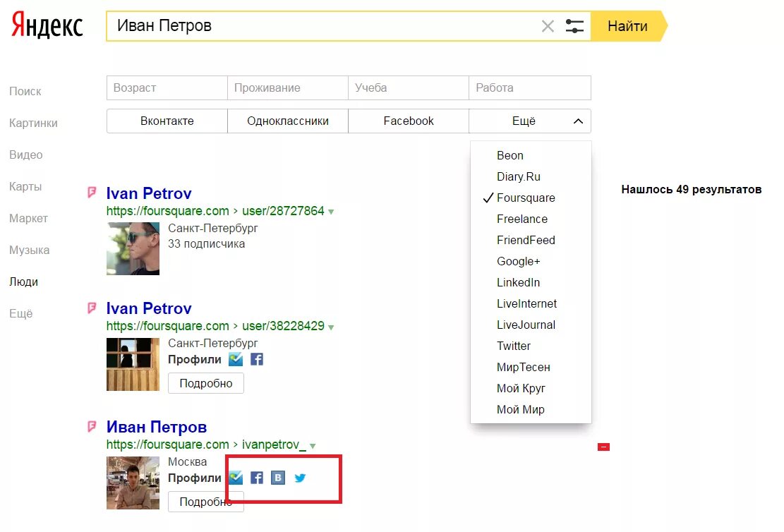The height and width of the screenshot is (532, 784).
Task: Go to Музыка in the sidebar
Action: coord(30,250)
